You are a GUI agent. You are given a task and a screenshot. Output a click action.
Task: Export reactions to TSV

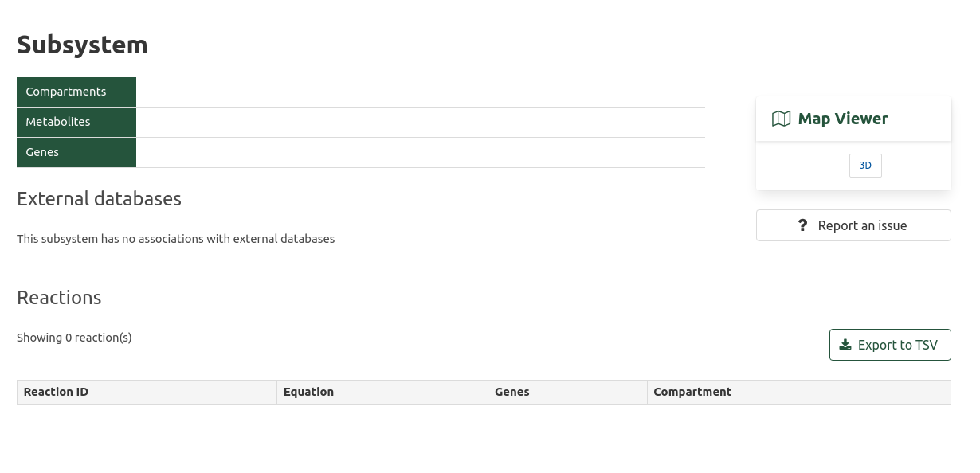pos(890,344)
